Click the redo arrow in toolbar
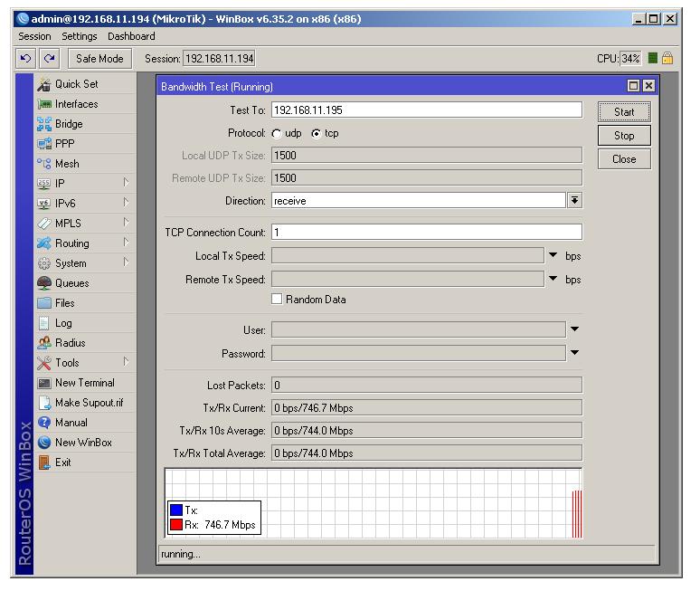This screenshot has width=700, height=591. 49,59
